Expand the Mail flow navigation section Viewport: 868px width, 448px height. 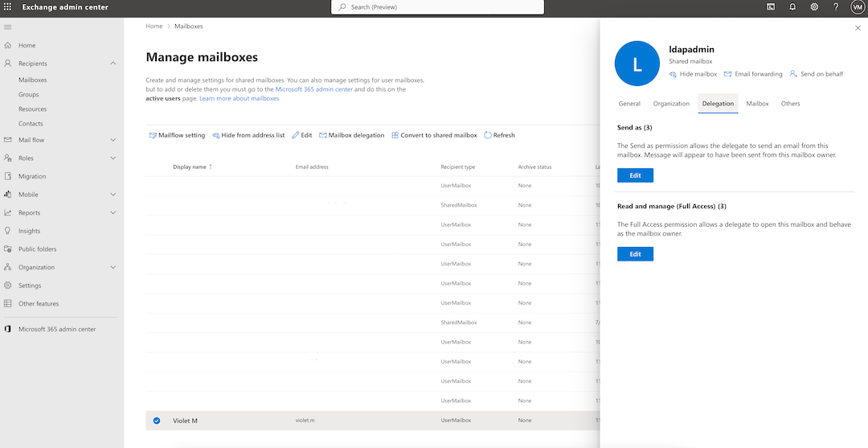(x=113, y=140)
